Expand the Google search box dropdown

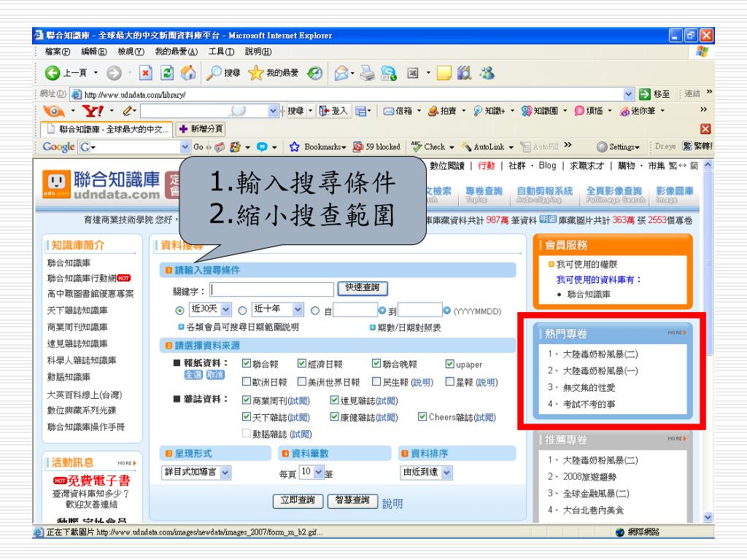[185, 147]
